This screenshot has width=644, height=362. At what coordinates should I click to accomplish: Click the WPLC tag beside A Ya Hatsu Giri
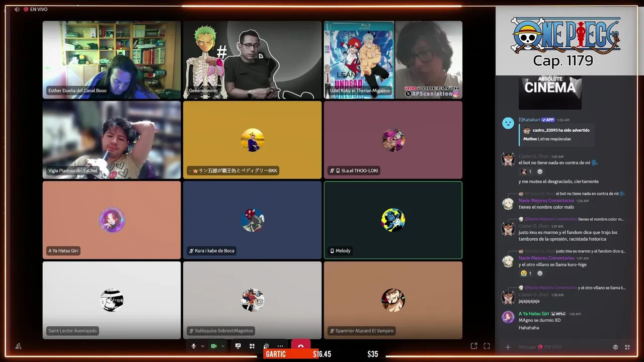point(558,314)
